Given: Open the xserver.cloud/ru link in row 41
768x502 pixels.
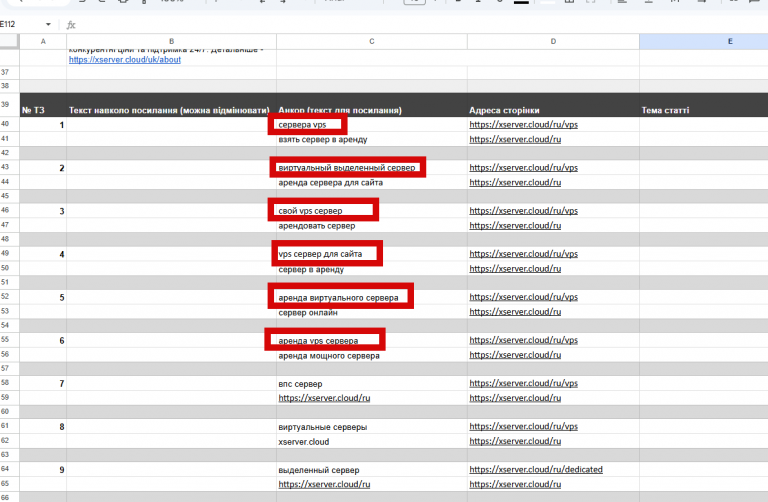Looking at the screenshot, I should point(515,139).
